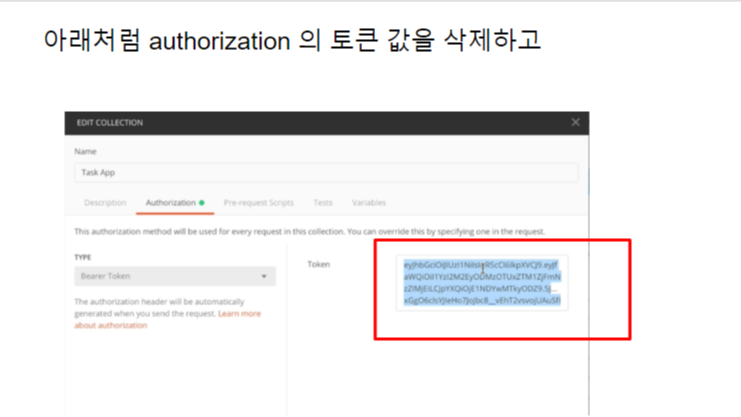The height and width of the screenshot is (417, 741).
Task: Open the Tests tab
Action: point(323,203)
